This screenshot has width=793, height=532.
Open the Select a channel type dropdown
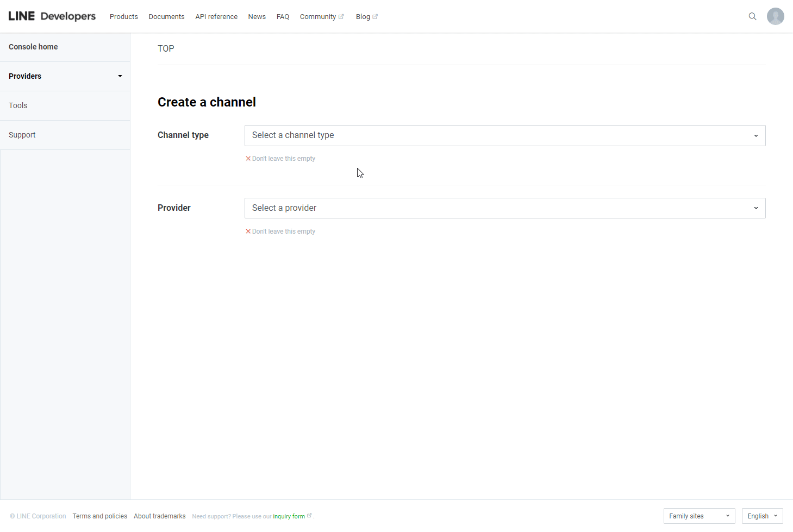click(x=505, y=135)
